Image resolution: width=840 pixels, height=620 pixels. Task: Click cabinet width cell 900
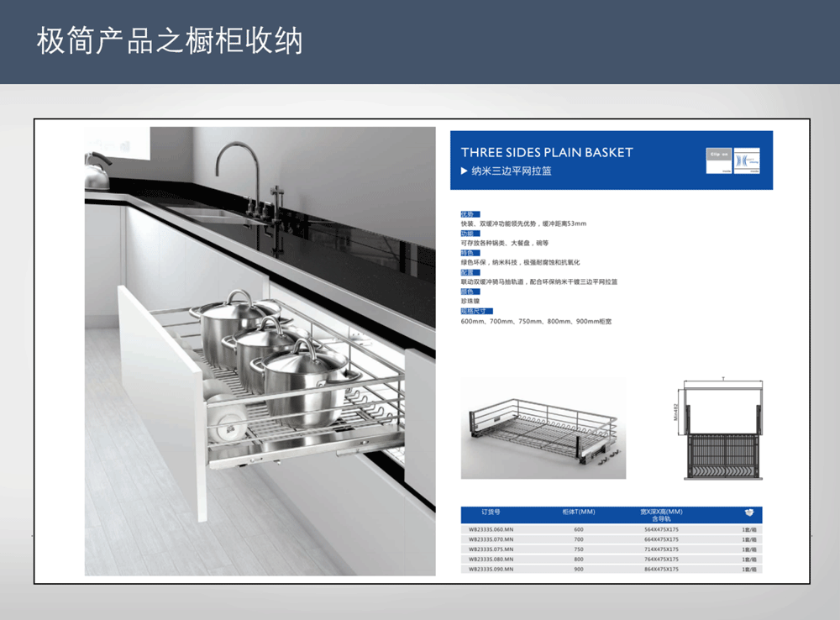579,569
